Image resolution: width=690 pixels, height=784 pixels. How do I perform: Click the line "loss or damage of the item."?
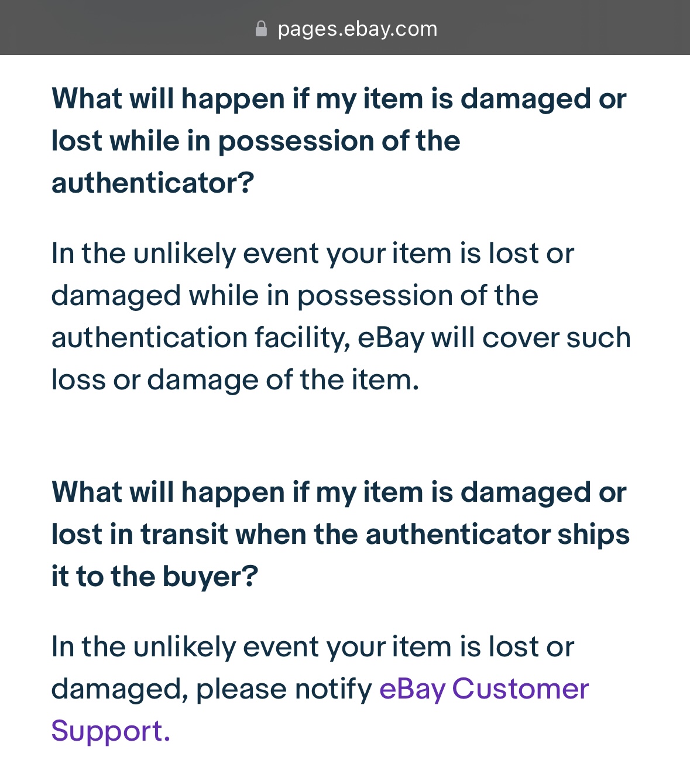click(x=235, y=380)
